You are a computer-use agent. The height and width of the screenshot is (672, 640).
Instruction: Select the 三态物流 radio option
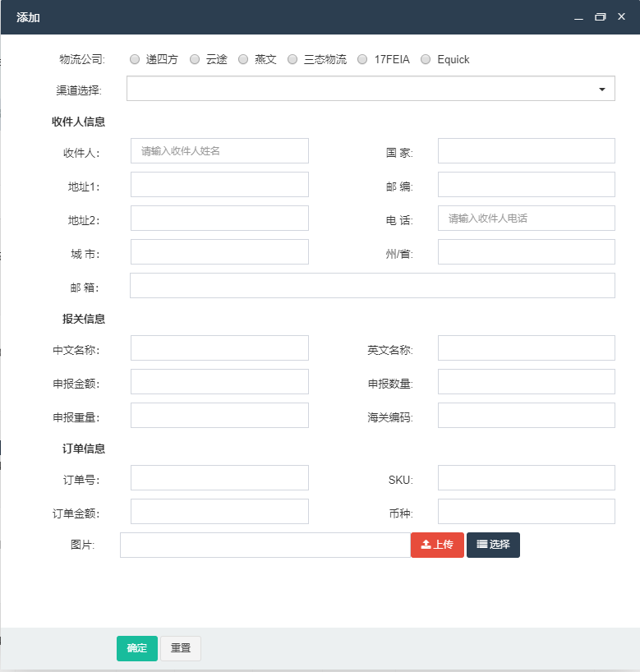pos(292,59)
